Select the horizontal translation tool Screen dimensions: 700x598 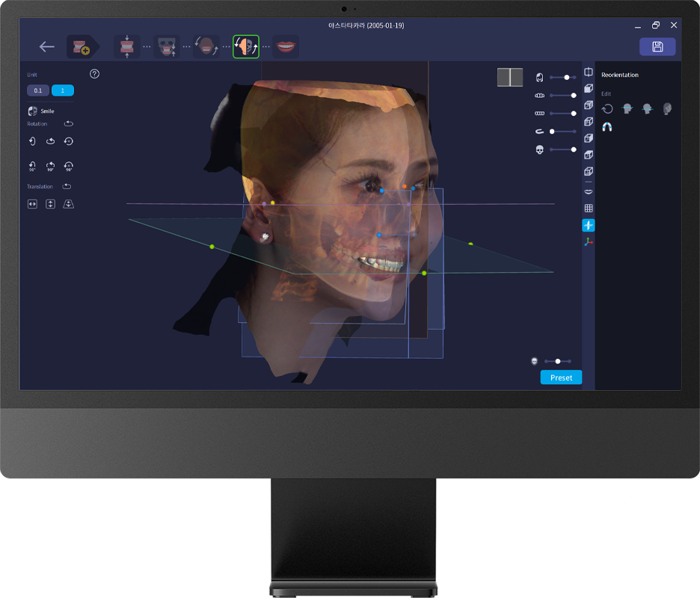(x=34, y=203)
